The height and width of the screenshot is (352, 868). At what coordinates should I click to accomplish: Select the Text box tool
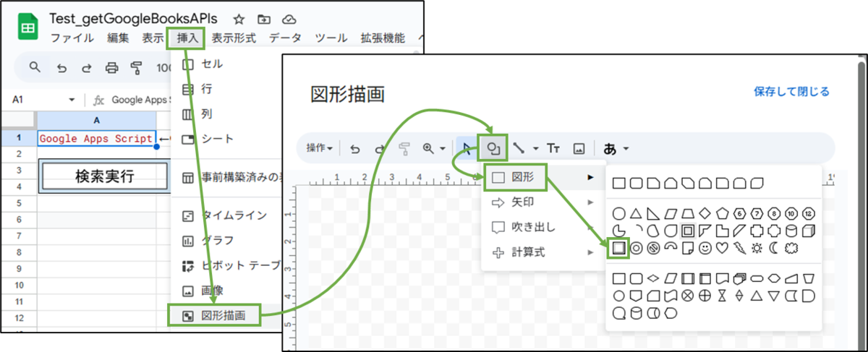tap(553, 148)
